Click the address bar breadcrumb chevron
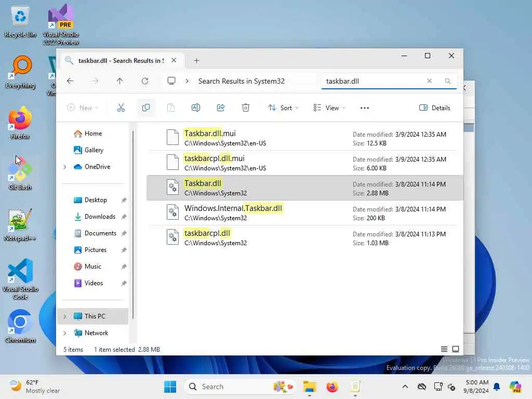532x399 pixels. click(187, 81)
